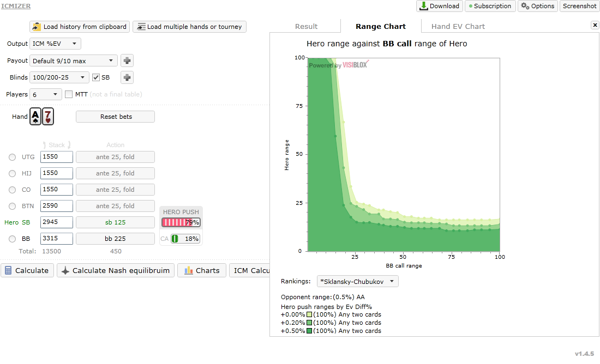The width and height of the screenshot is (600, 364).
Task: Switch to the Result tab
Action: (306, 26)
